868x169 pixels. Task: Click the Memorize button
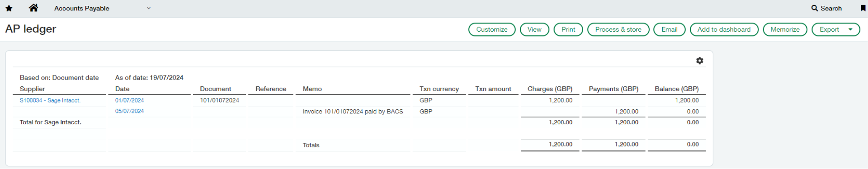point(785,29)
